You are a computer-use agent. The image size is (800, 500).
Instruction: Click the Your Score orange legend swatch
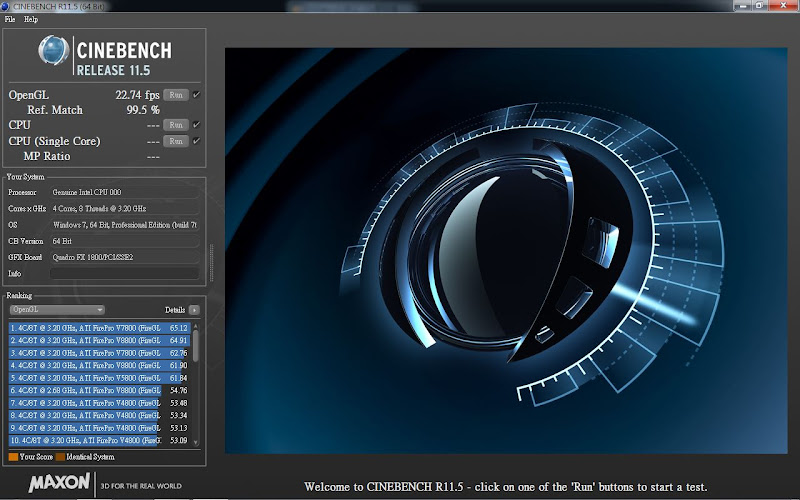(13, 457)
